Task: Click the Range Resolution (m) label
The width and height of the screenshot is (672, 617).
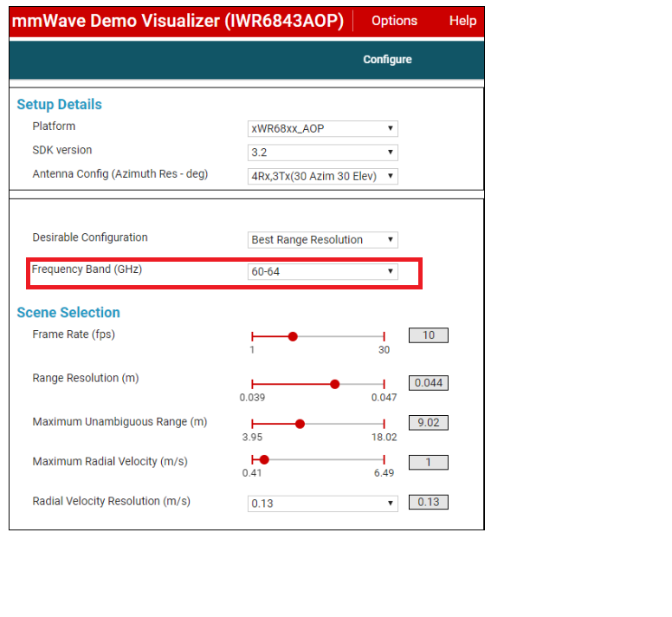Action: [x=86, y=378]
